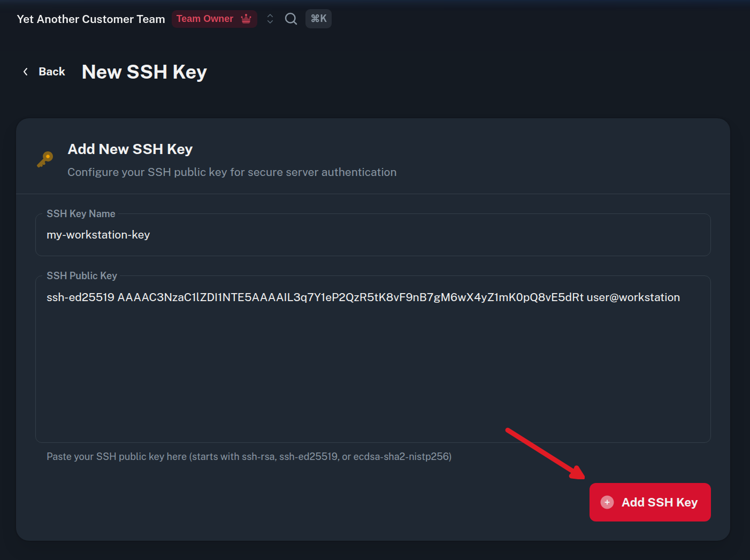The height and width of the screenshot is (560, 750).
Task: Click the New SSH Key page title
Action: coord(144,72)
